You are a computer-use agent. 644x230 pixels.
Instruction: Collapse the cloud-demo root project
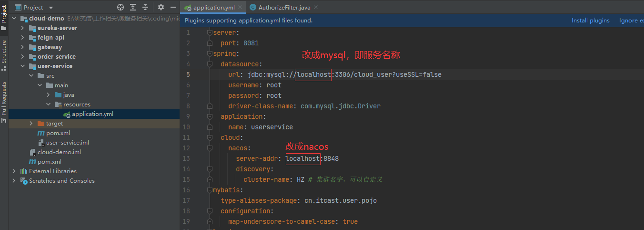[14, 19]
